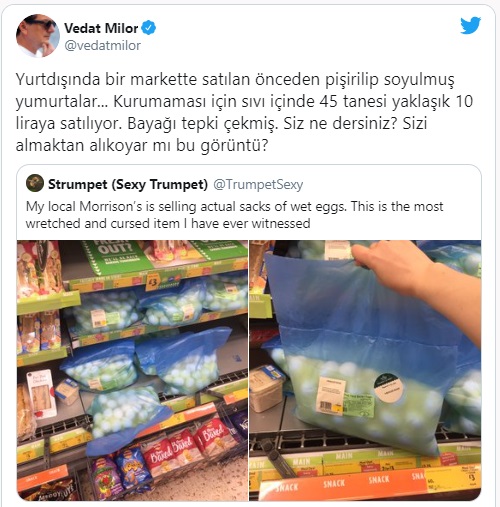Open the @TrumpetSexy handle
The image size is (500, 507).
coord(258,184)
